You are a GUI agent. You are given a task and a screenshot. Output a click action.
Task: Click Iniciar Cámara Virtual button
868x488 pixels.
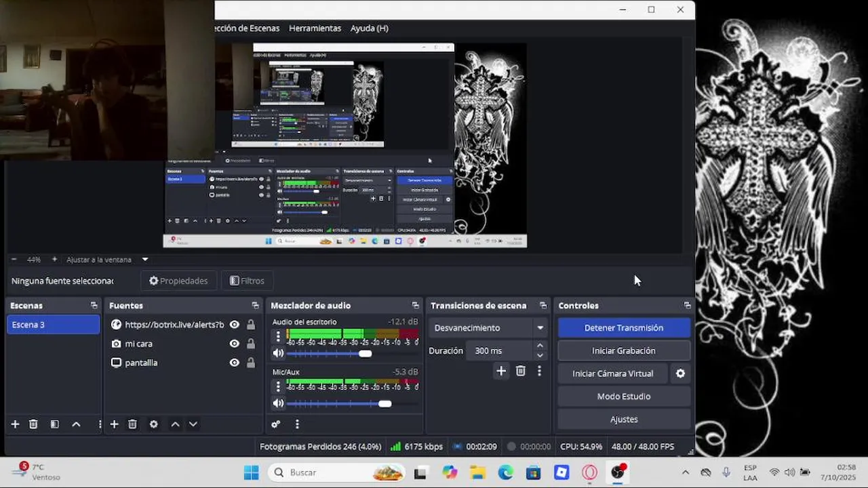coord(613,373)
